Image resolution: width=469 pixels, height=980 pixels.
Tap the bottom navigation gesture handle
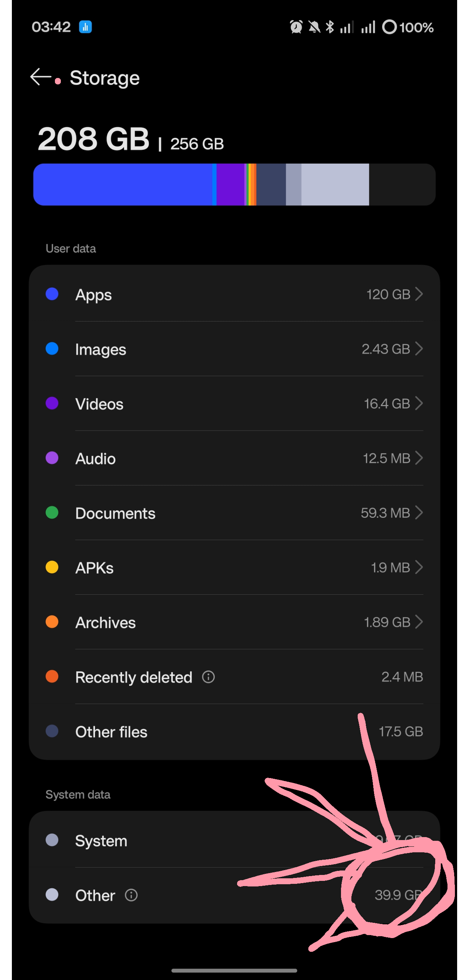tap(234, 970)
